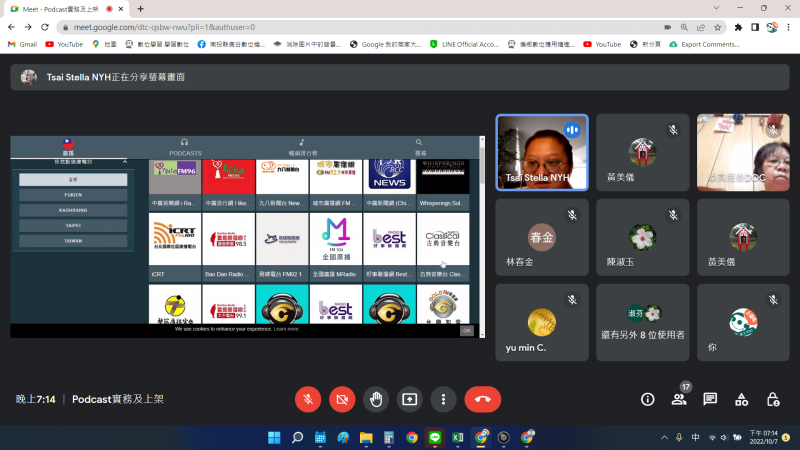Screen dimensions: 800x450
Task: Open the activities panel
Action: 741,399
